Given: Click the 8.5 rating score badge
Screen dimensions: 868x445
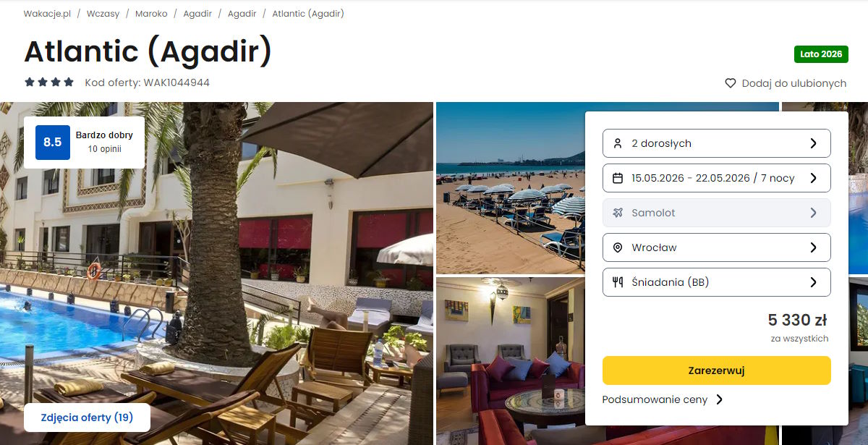Looking at the screenshot, I should click(x=53, y=143).
